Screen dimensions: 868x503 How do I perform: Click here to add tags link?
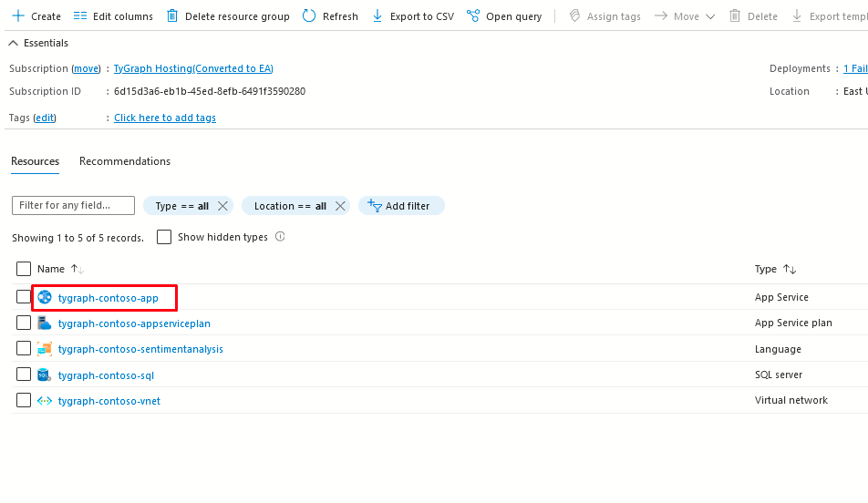pos(165,118)
